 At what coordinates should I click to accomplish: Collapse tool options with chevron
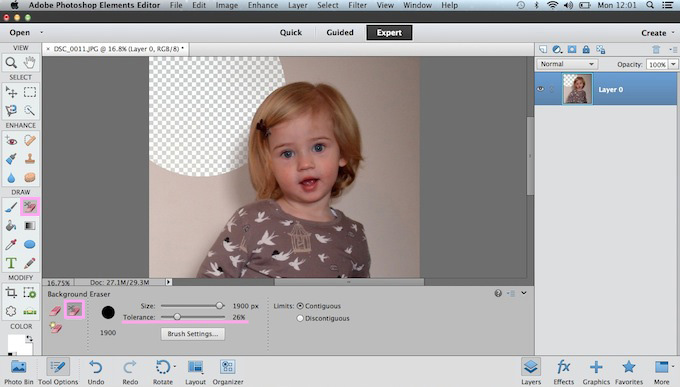click(524, 293)
